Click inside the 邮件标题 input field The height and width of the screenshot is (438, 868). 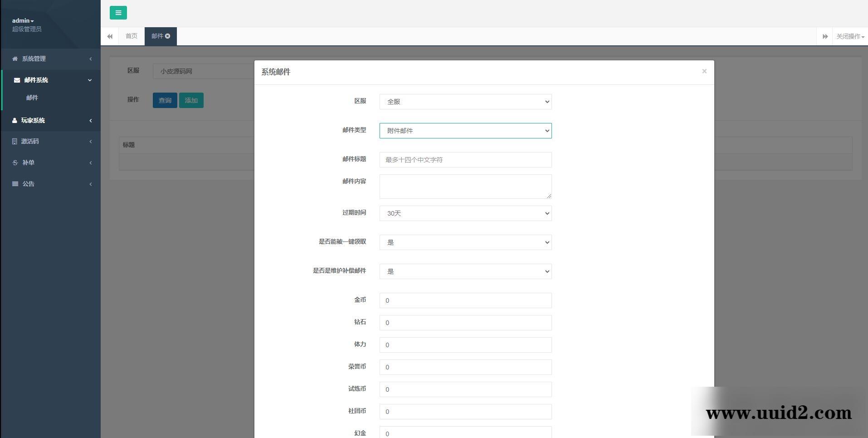click(x=465, y=159)
